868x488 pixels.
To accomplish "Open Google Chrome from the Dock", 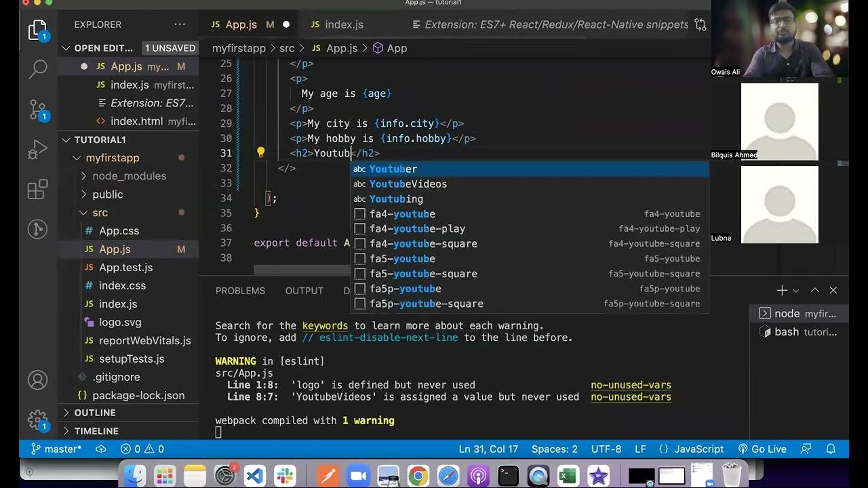I will point(418,476).
